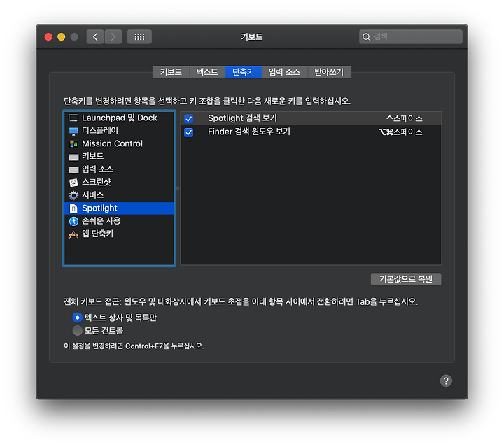Open the 입력 소스 tab
The height and width of the screenshot is (447, 504).
coord(284,72)
